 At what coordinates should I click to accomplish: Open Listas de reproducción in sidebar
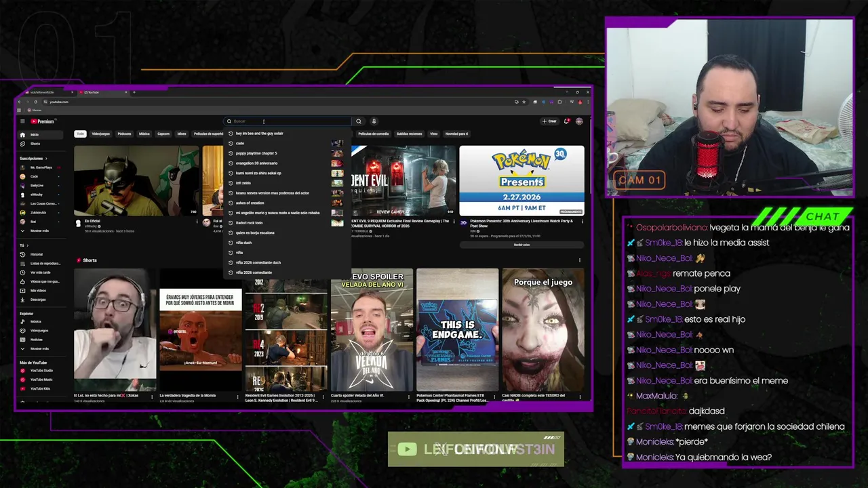pos(41,263)
